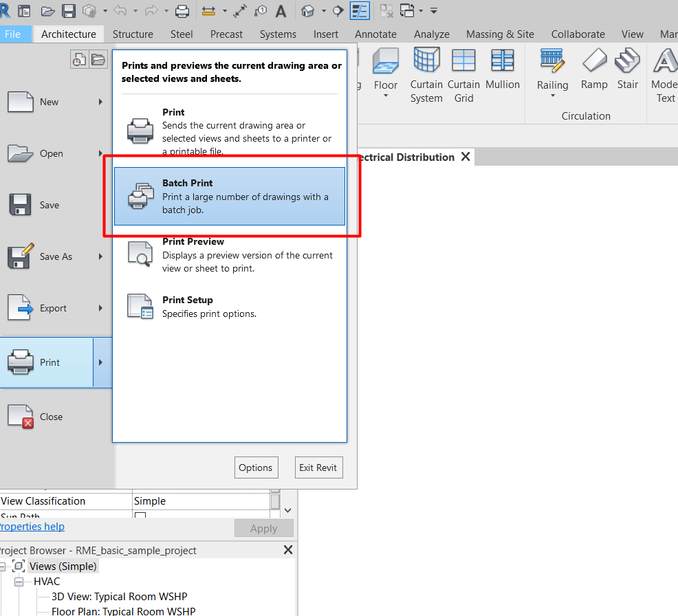This screenshot has width=678, height=616.
Task: Show the Recent Documents list icon
Action: 79,60
